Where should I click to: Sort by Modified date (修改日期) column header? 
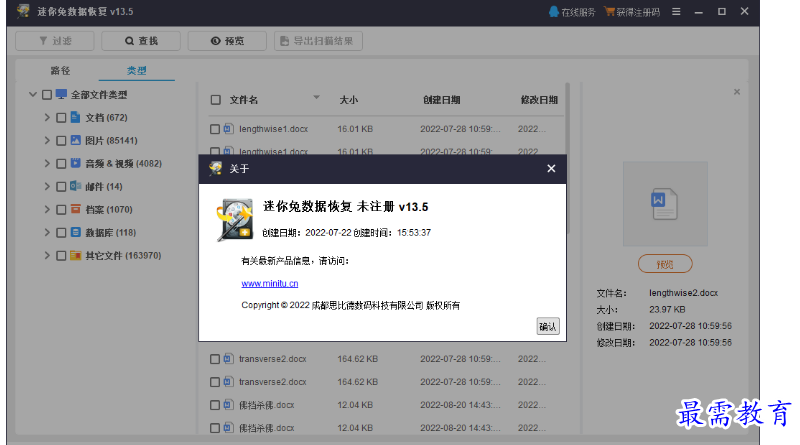(x=539, y=100)
